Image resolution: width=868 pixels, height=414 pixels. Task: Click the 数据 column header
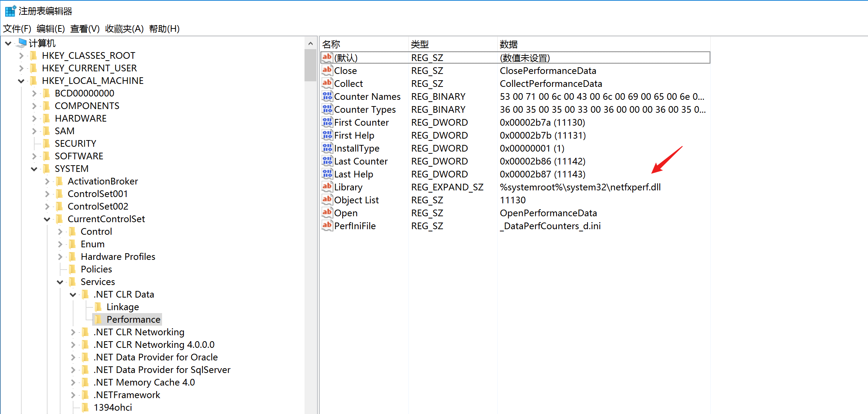pos(509,44)
